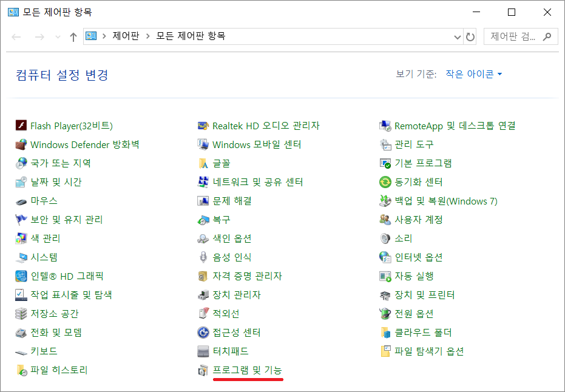The width and height of the screenshot is (565, 392).
Task: Open the 프로그램 및 기능 link
Action: click(x=247, y=370)
